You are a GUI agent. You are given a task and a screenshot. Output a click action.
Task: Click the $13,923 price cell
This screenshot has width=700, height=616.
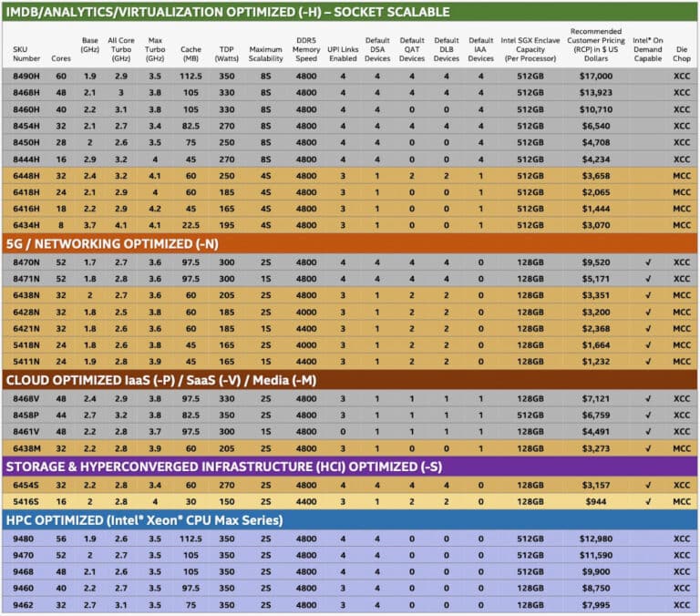[x=595, y=93]
